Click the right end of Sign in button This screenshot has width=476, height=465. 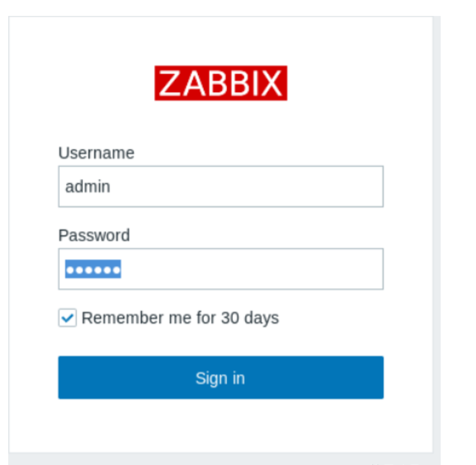coord(376,378)
